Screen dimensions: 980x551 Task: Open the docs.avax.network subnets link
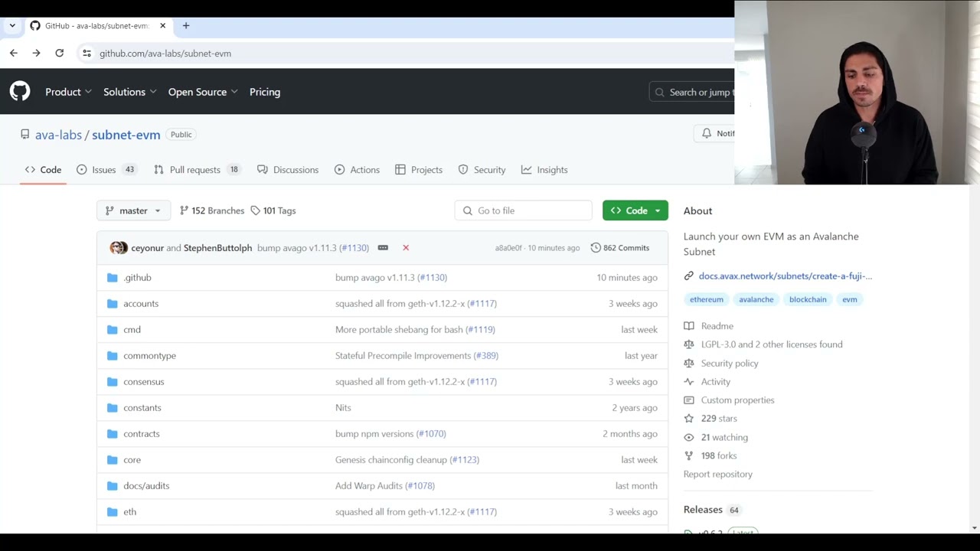point(786,276)
